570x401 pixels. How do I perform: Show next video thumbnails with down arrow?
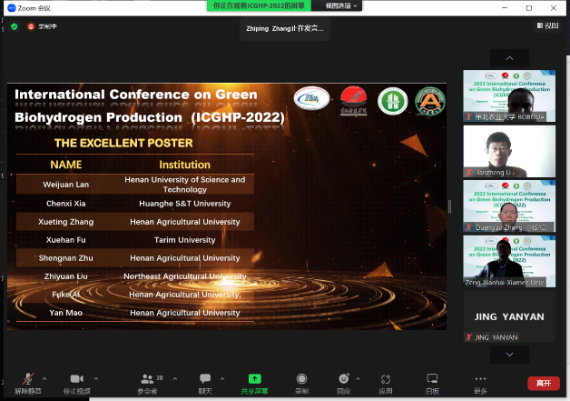[x=509, y=354]
